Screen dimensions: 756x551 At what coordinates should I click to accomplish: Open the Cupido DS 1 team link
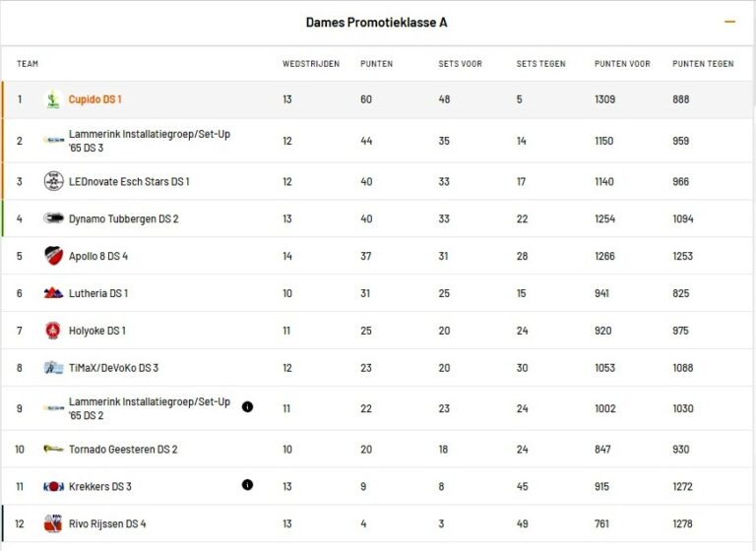click(x=95, y=99)
